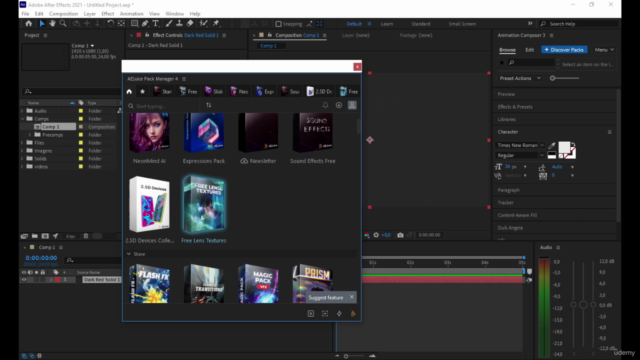
Task: Pick the Eraser tool
Action: point(190,24)
